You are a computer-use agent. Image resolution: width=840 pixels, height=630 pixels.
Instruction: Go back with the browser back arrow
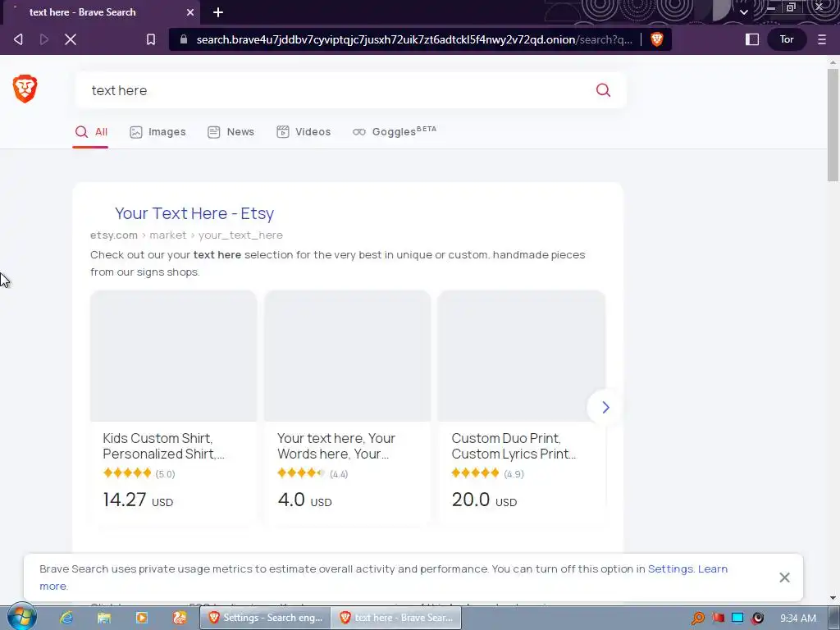coord(18,39)
